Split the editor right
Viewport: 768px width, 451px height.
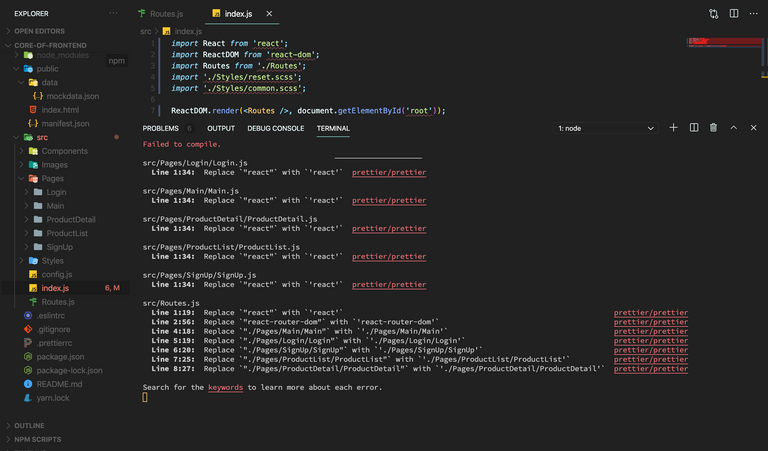pyautogui.click(x=734, y=14)
